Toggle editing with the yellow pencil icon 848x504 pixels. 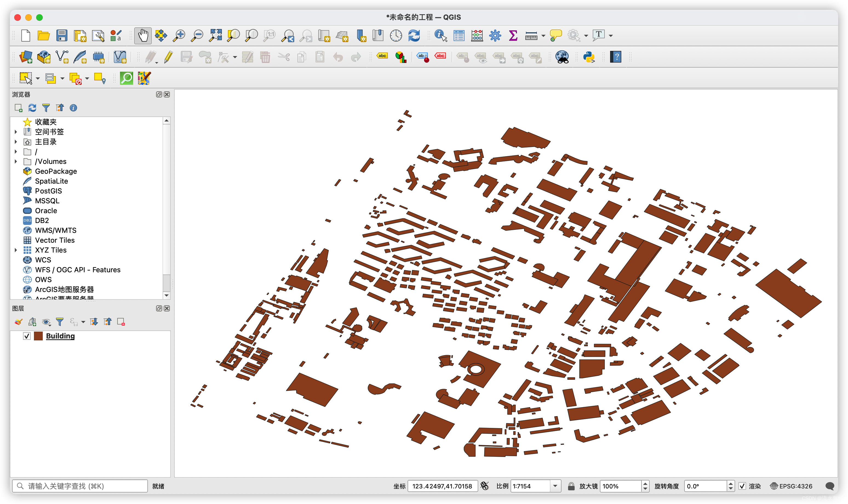coord(168,57)
